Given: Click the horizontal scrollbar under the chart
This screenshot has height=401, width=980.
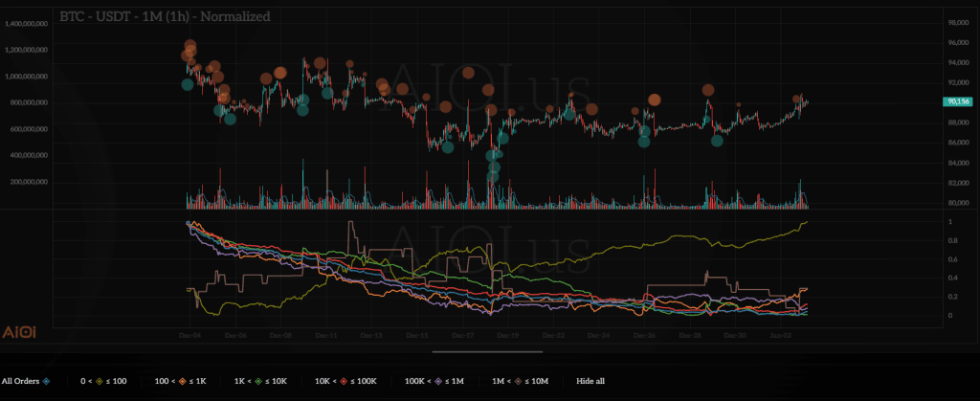Looking at the screenshot, I should 489,351.
